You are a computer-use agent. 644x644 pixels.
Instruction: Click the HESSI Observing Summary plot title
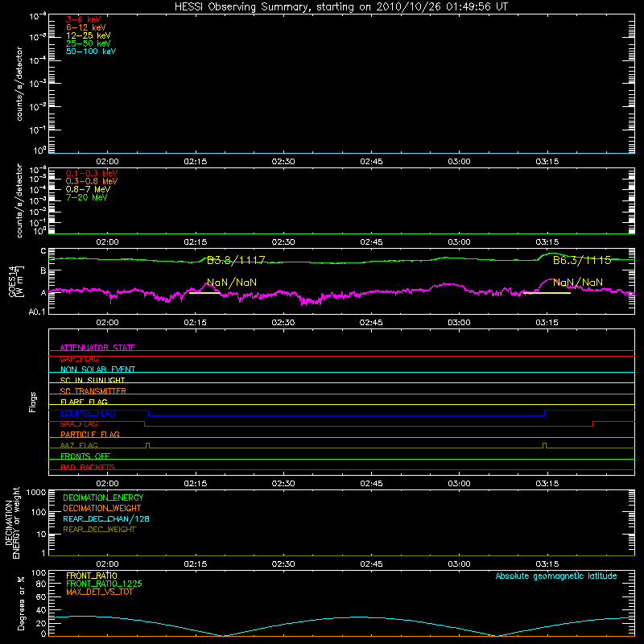tap(341, 7)
